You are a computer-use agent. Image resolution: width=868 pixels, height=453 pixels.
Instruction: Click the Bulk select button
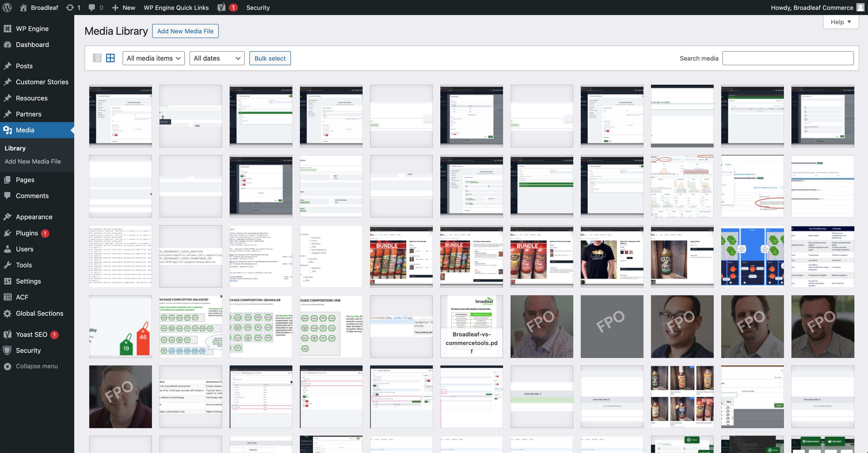[x=270, y=58]
